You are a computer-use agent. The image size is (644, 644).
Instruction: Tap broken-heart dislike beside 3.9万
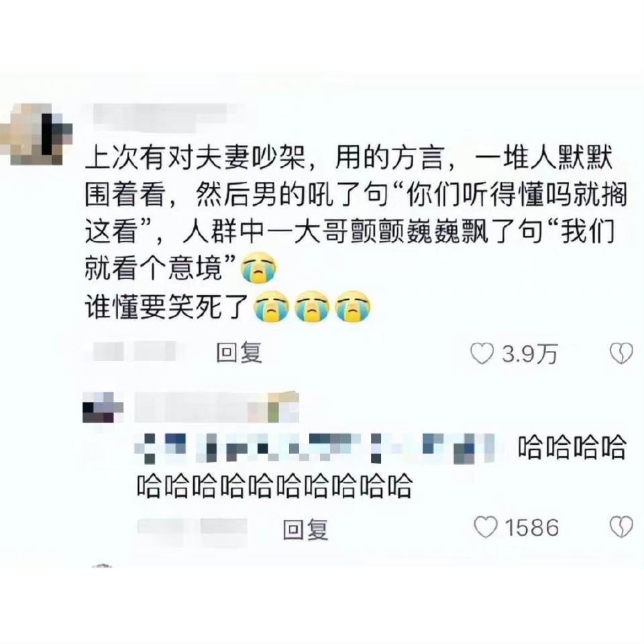pyautogui.click(x=621, y=354)
